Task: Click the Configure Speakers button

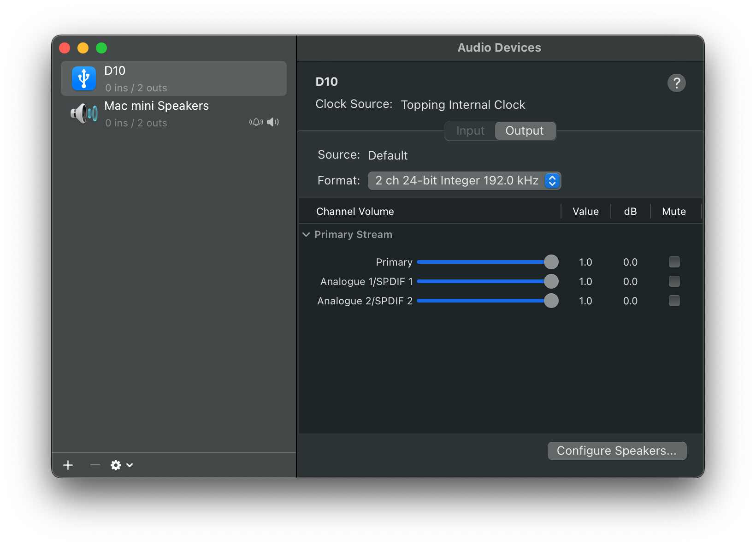Action: click(x=617, y=451)
